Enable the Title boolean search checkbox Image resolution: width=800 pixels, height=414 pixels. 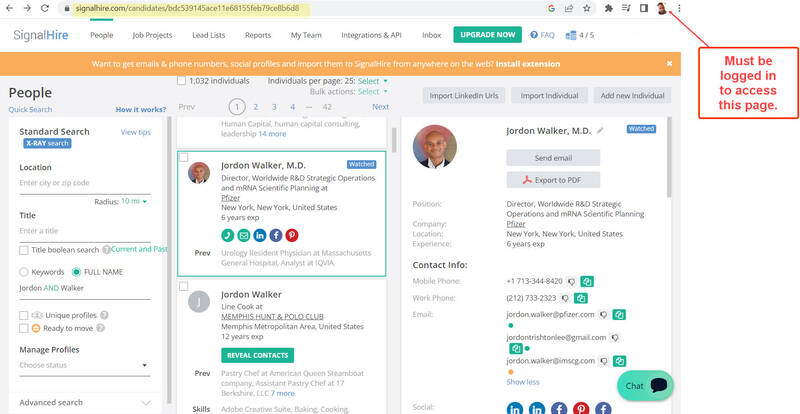(24, 250)
